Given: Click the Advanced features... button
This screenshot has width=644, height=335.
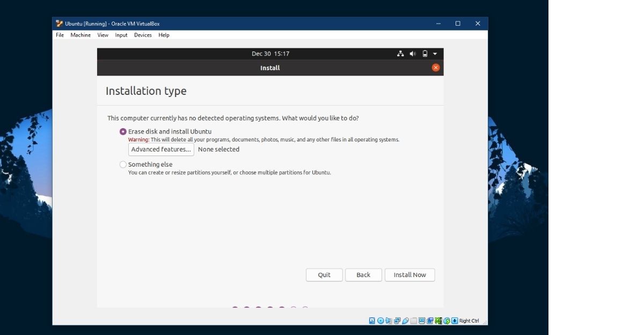Looking at the screenshot, I should (161, 150).
